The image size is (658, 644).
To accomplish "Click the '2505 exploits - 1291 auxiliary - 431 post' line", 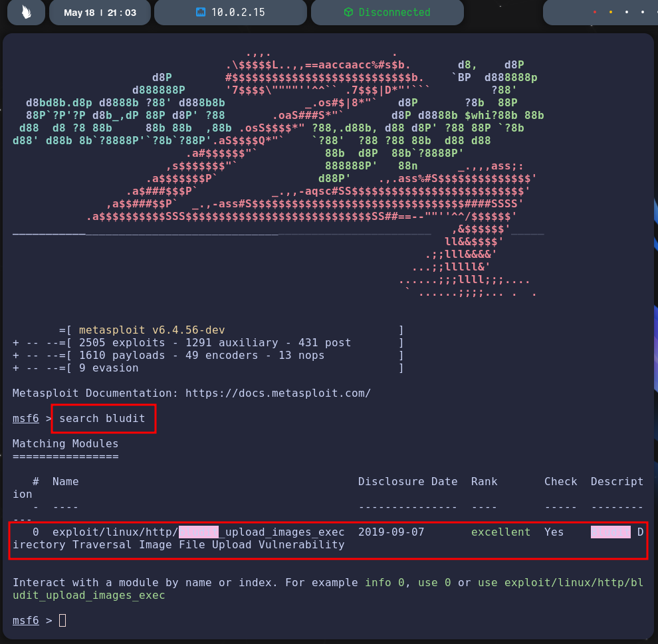I will [215, 343].
